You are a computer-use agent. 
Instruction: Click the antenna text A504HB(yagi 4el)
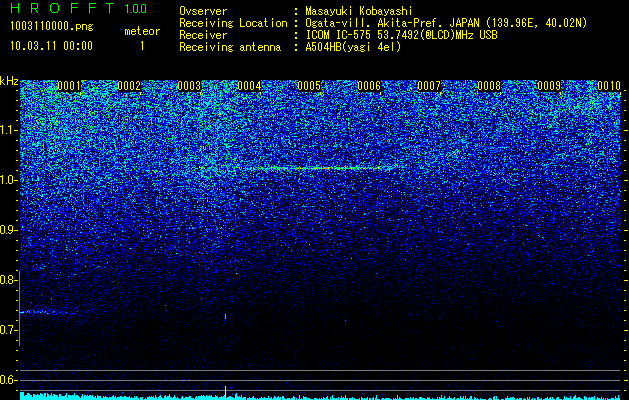pos(353,47)
